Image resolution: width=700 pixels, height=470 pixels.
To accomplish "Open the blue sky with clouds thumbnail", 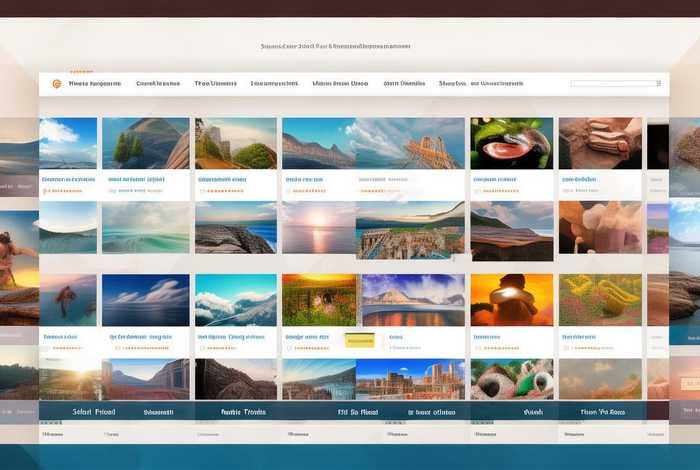I will click(x=68, y=143).
